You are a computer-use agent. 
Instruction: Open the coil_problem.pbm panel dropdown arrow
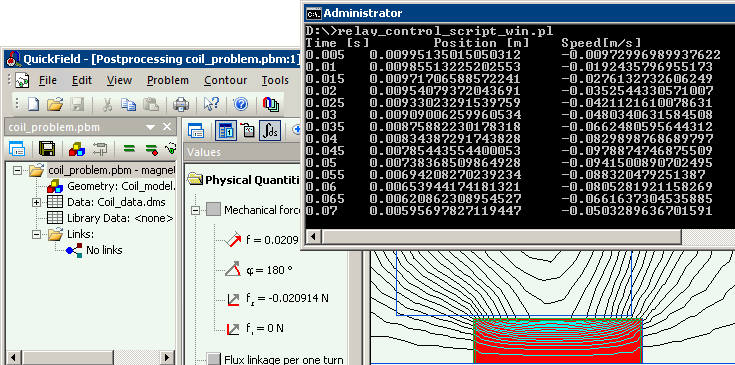pos(150,127)
